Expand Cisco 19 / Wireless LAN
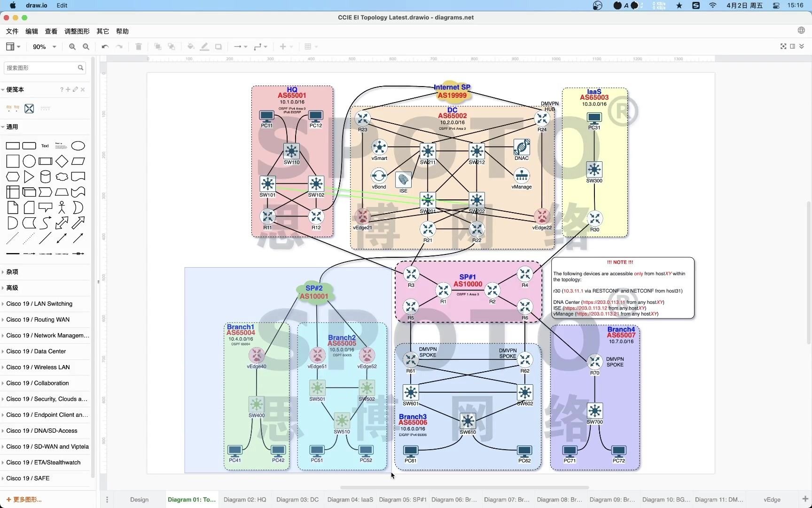 pos(38,367)
